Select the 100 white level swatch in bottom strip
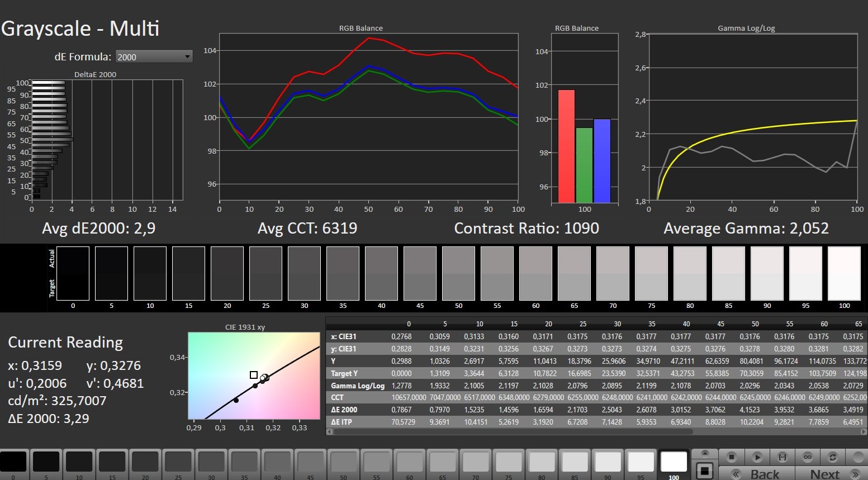Screen dimensions: 868x480 pos(673,462)
